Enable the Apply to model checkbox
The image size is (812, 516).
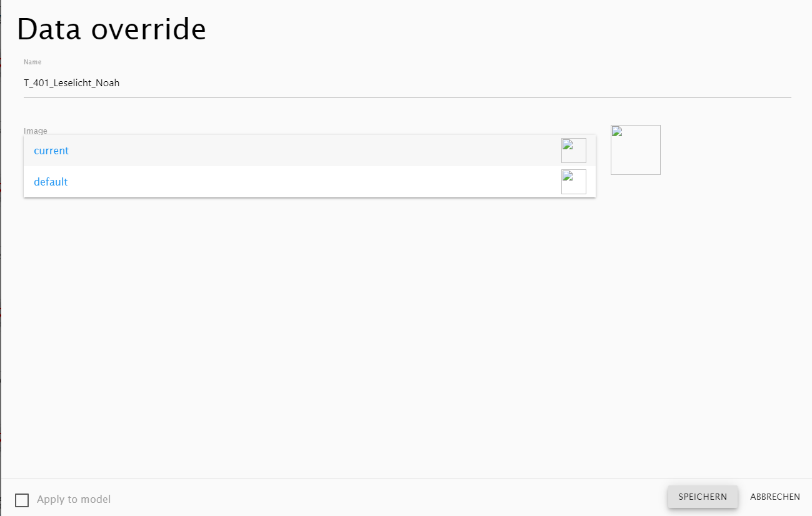pyautogui.click(x=22, y=500)
